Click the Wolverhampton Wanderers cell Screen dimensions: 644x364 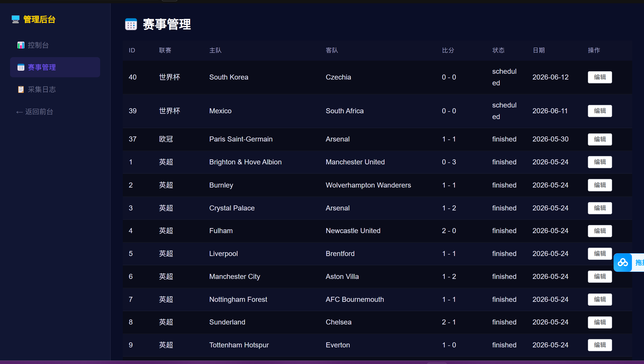[x=368, y=185]
